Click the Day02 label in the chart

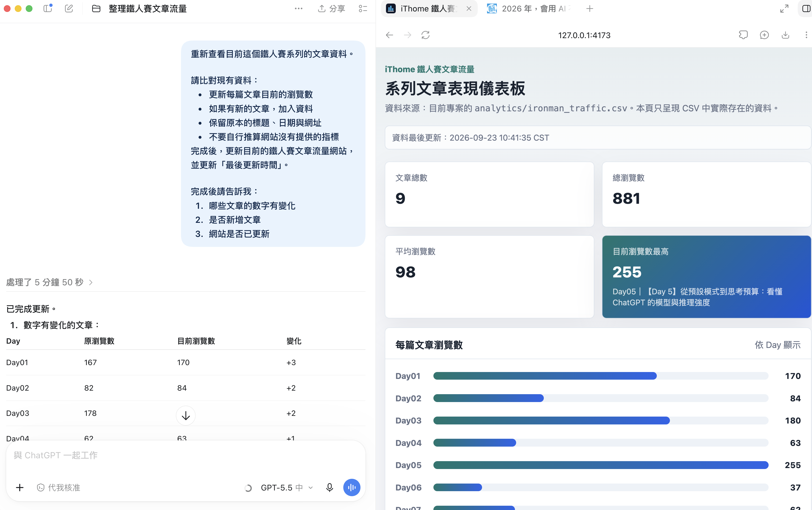tap(408, 398)
